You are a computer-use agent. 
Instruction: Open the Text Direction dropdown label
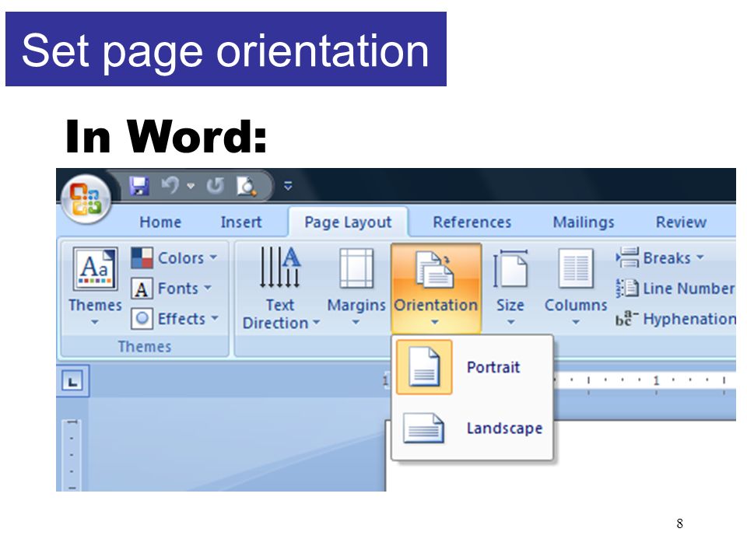(281, 313)
